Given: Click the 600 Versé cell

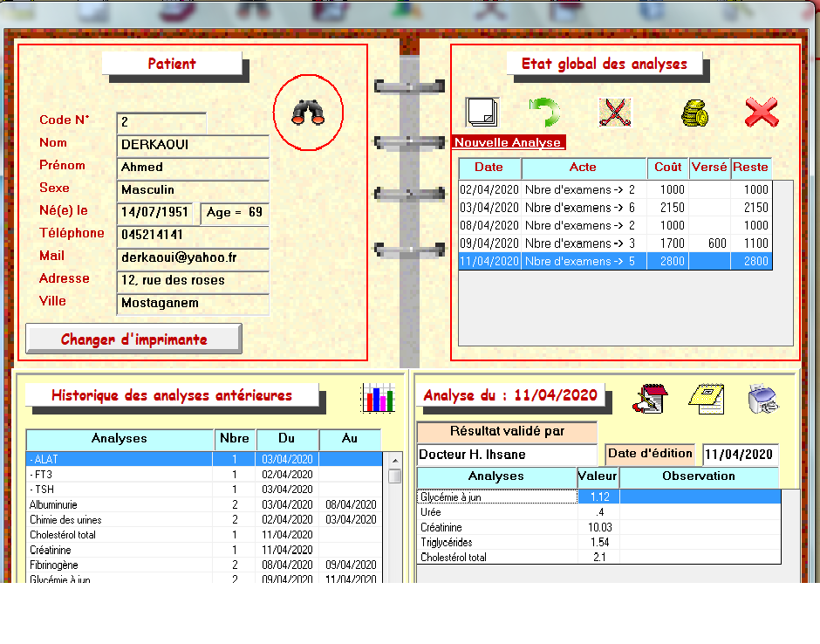Looking at the screenshot, I should tap(710, 243).
